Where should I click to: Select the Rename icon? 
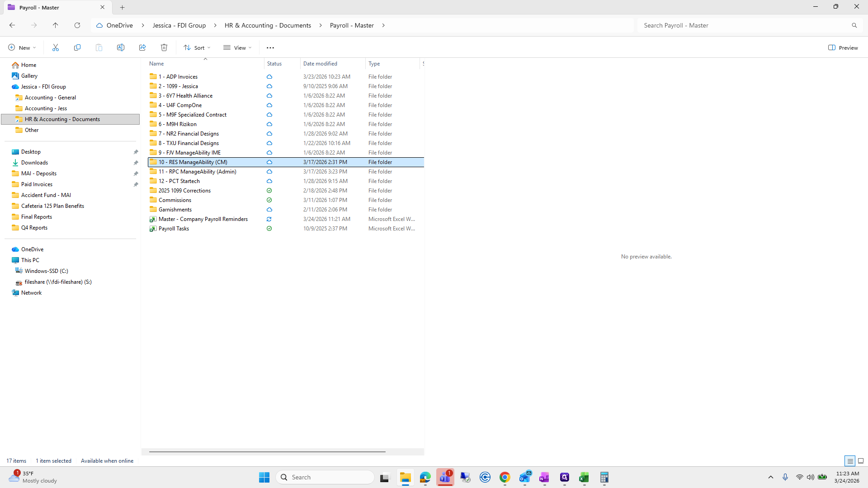coord(120,47)
